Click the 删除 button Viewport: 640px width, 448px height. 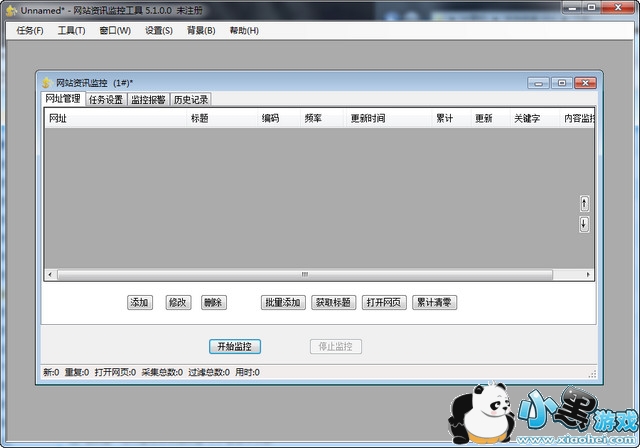[213, 302]
